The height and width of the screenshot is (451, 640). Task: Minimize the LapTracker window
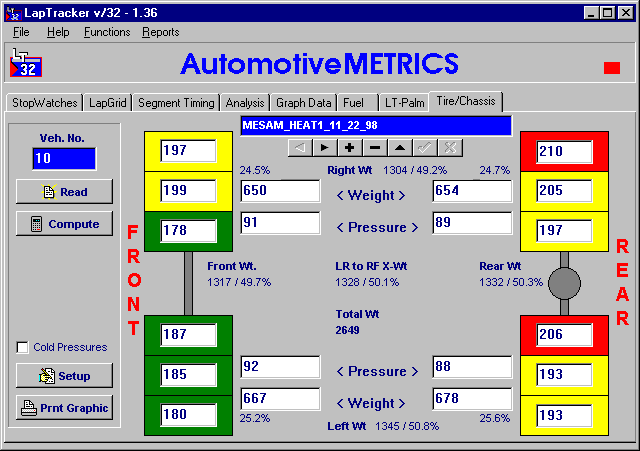pyautogui.click(x=591, y=13)
